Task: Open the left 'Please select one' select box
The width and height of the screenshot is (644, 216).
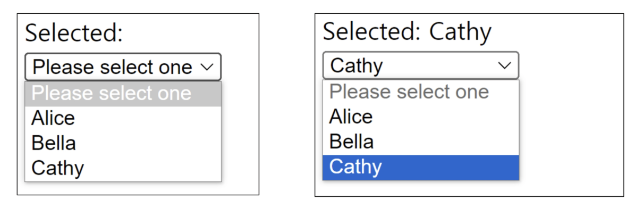Action: [113, 68]
